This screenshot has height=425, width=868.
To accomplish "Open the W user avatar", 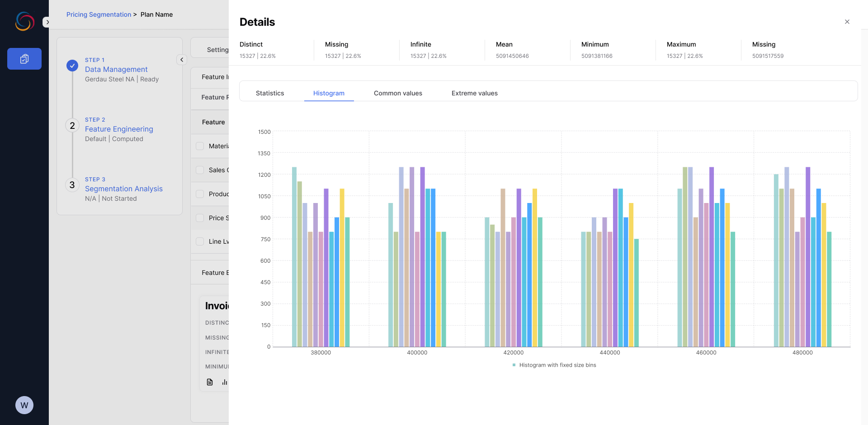I will tap(24, 405).
